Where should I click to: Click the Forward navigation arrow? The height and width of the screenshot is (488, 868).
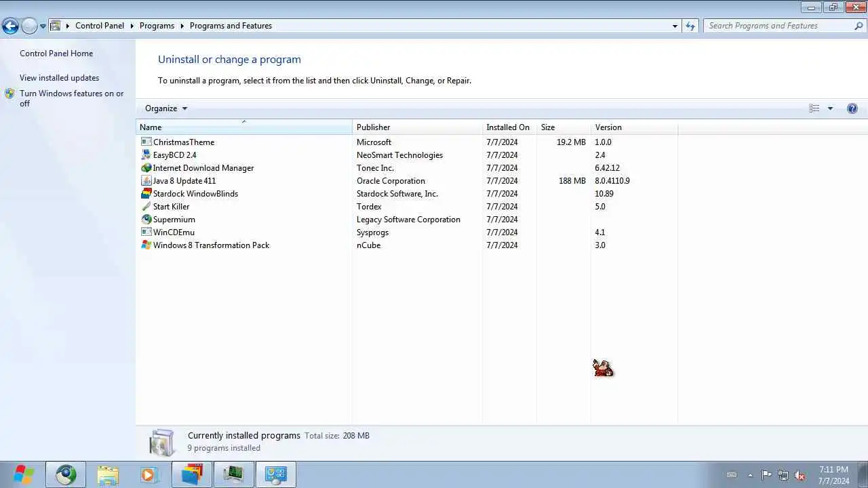(x=29, y=26)
